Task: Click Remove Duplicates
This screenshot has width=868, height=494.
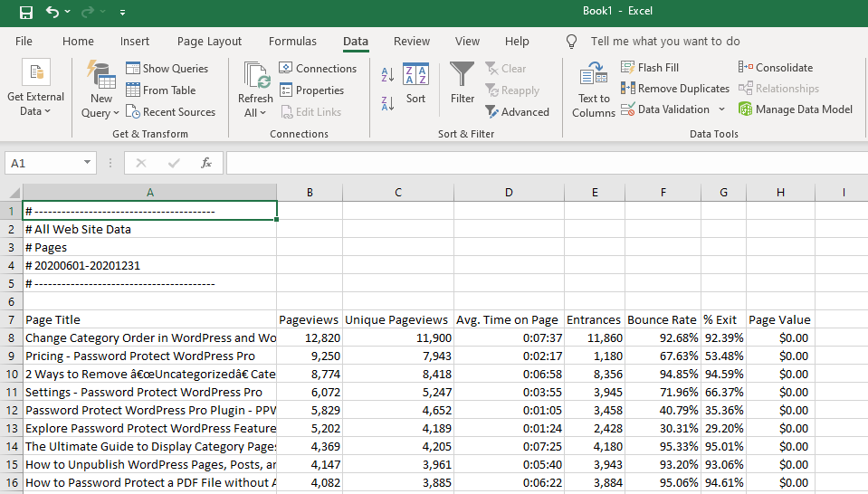Action: coord(675,89)
